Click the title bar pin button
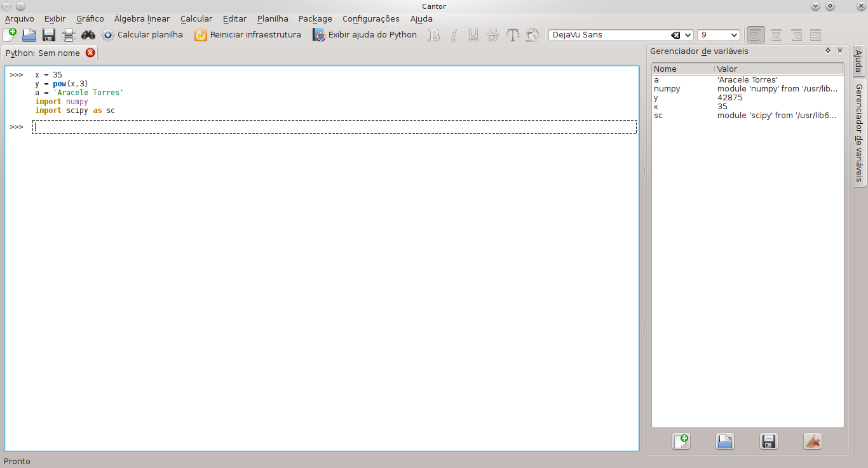Image resolution: width=868 pixels, height=468 pixels. tap(20, 6)
